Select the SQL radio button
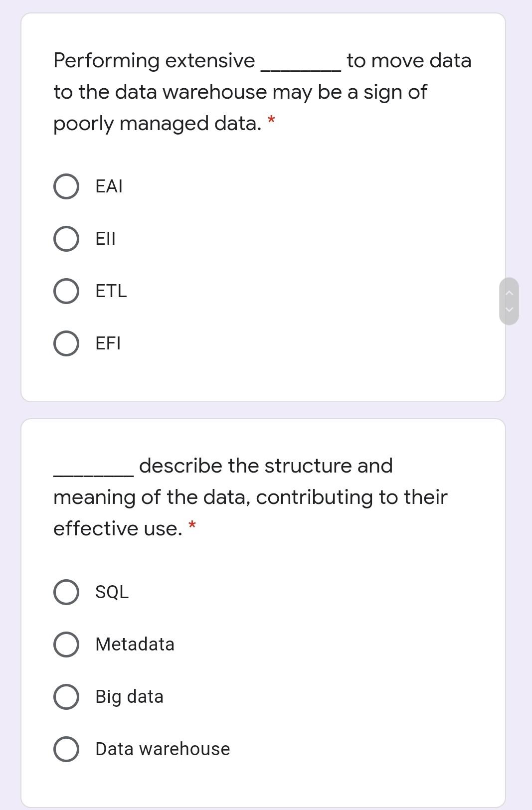 pyautogui.click(x=66, y=593)
